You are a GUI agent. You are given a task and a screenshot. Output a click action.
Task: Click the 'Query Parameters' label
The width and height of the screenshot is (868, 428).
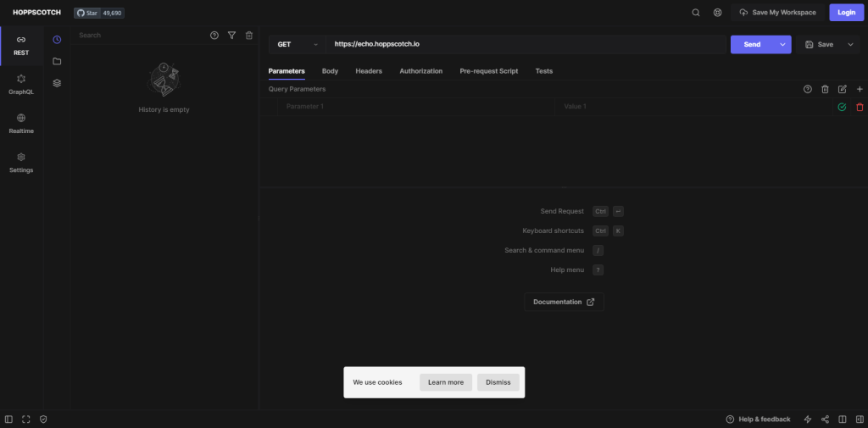(x=298, y=89)
